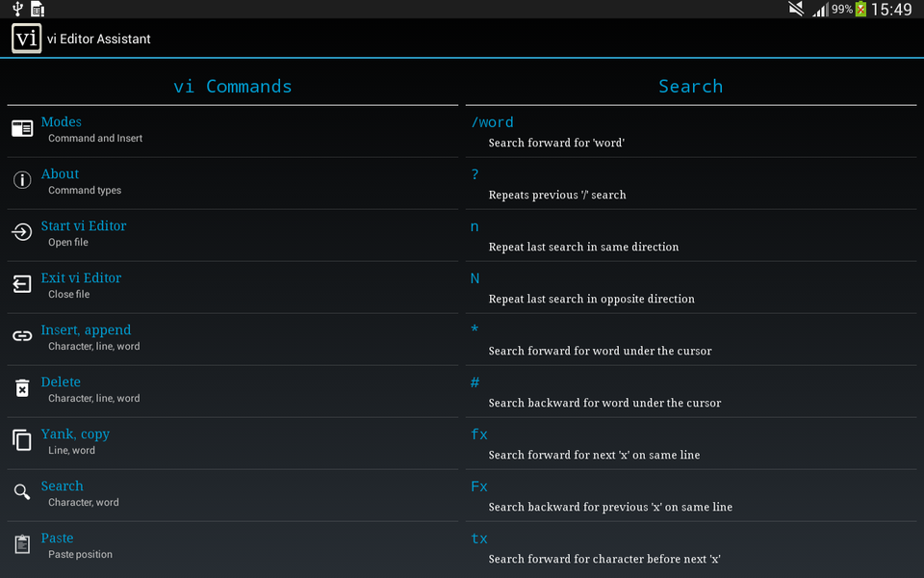924x578 pixels.
Task: Open the Modes command entry
Action: (x=233, y=131)
